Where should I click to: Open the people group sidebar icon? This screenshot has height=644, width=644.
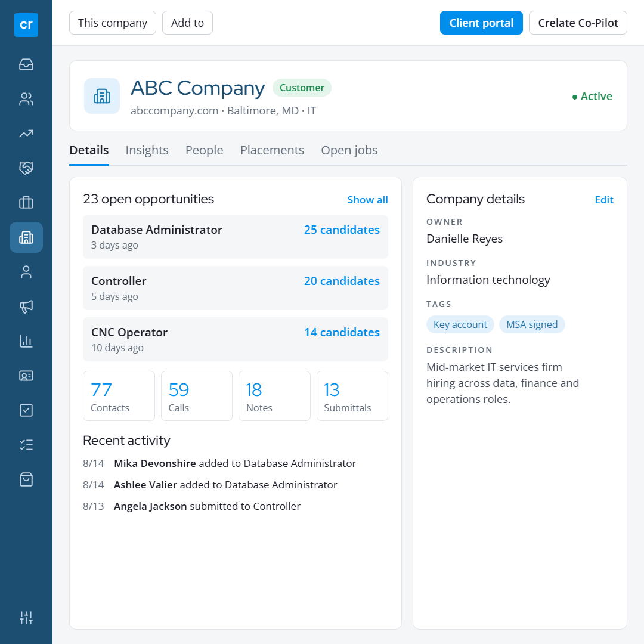click(x=26, y=99)
